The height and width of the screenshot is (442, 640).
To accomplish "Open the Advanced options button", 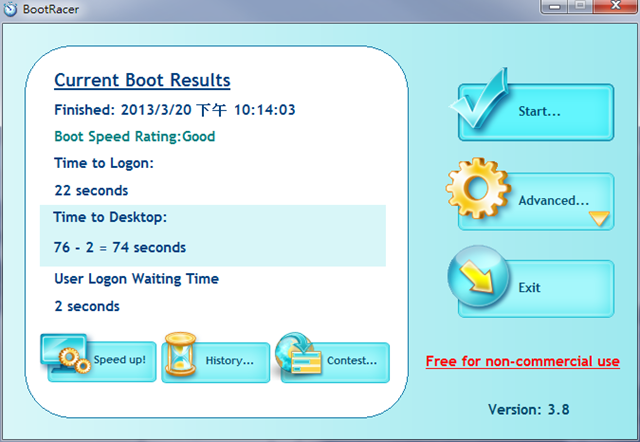I will 536,201.
